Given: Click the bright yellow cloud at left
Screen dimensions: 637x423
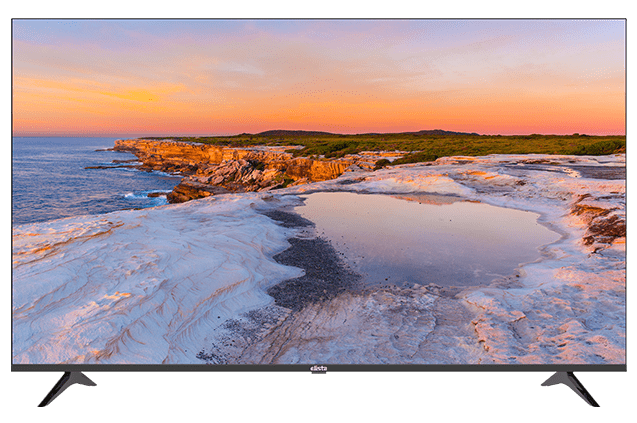Looking at the screenshot, I should tap(134, 95).
